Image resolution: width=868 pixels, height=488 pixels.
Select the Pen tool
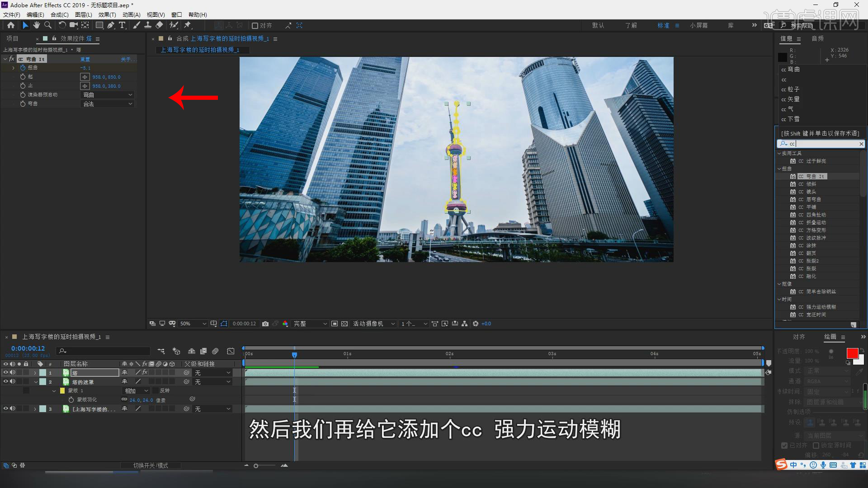111,25
